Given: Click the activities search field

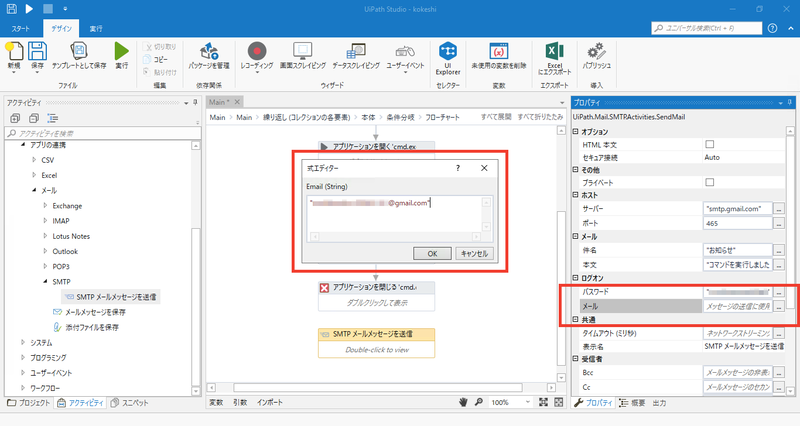Looking at the screenshot, I should pyautogui.click(x=103, y=133).
